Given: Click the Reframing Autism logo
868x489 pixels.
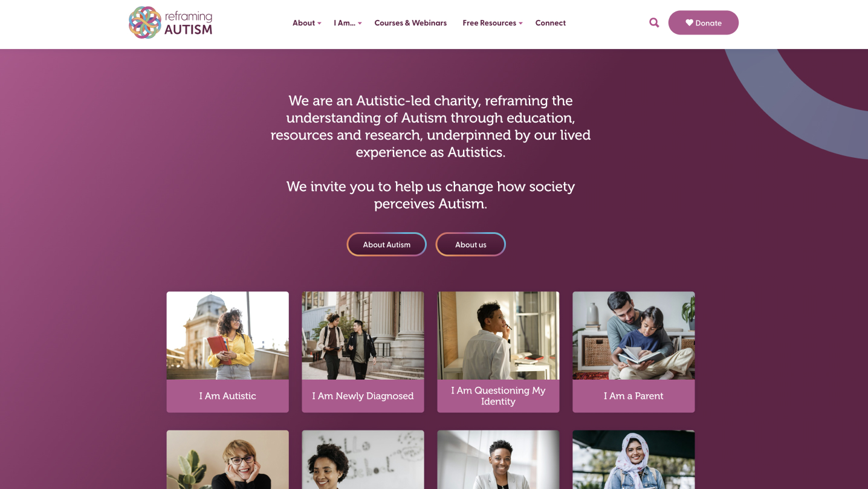Looking at the screenshot, I should coord(170,23).
